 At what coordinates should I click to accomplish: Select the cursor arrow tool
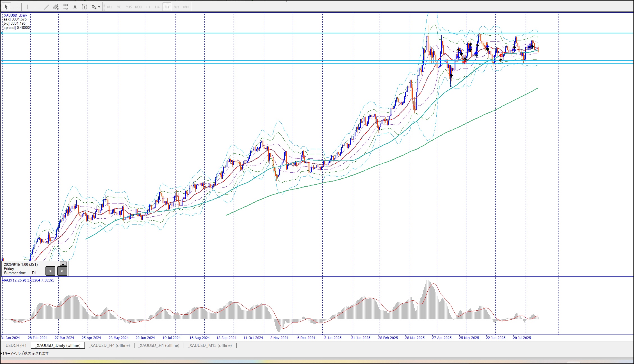[6, 7]
